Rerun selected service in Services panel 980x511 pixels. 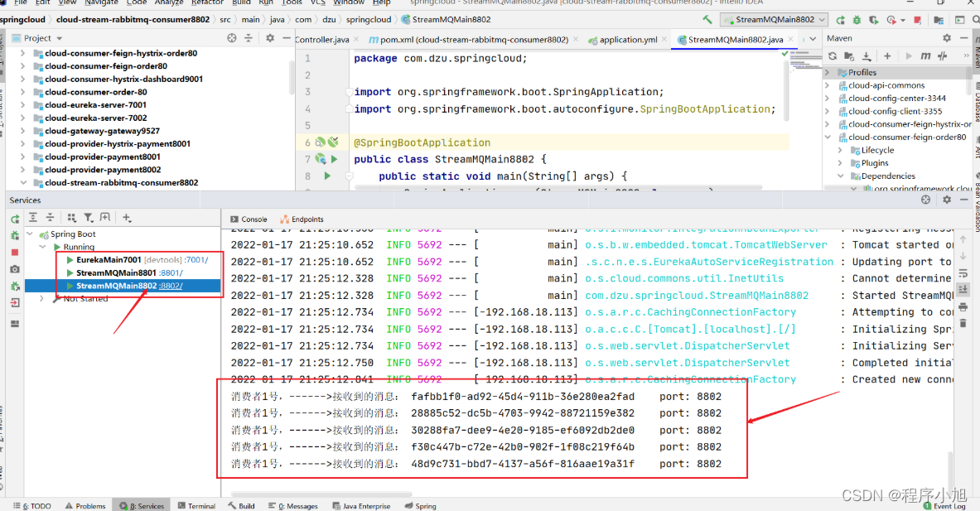click(15, 219)
